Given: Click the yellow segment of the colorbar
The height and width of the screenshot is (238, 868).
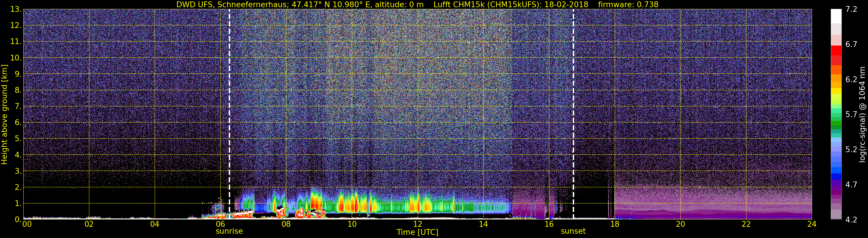Looking at the screenshot, I should pyautogui.click(x=836, y=91).
